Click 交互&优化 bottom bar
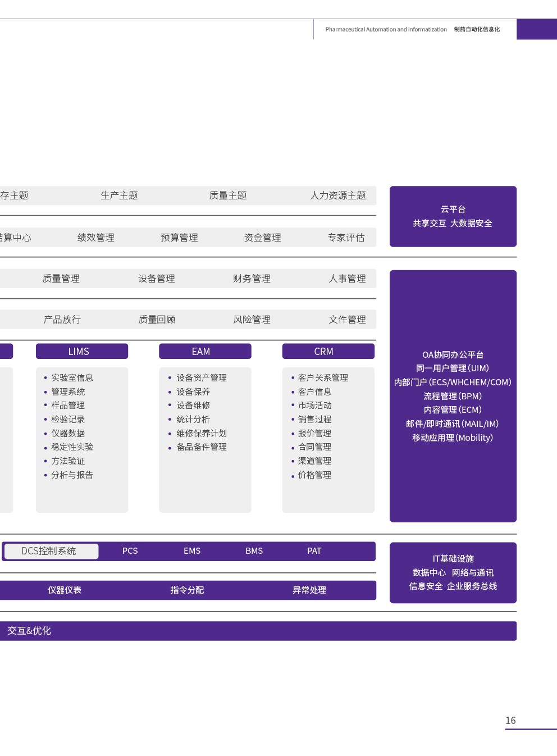Viewport: 557px width, 756px height. click(29, 631)
